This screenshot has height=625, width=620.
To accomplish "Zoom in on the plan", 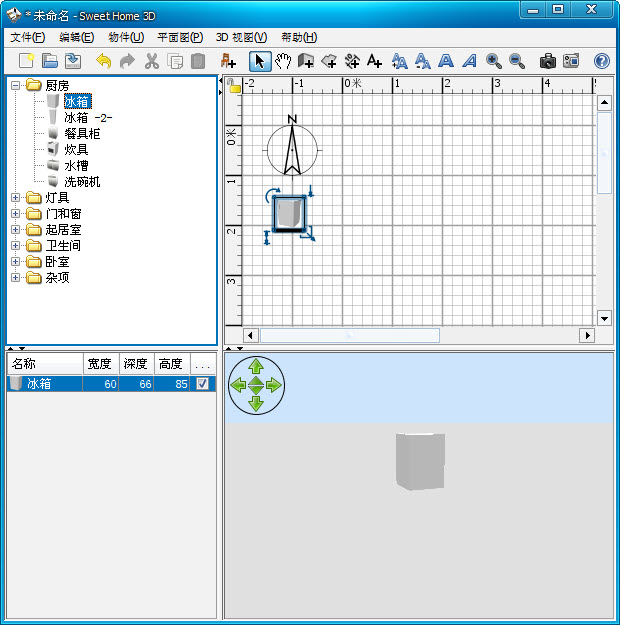I will click(x=494, y=61).
